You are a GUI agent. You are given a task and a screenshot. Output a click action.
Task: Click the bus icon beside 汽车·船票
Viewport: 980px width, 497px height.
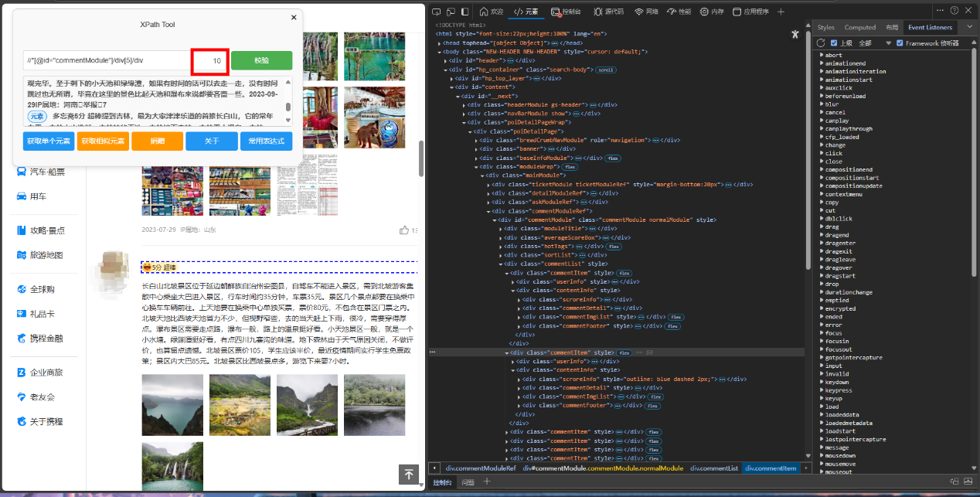pos(22,172)
